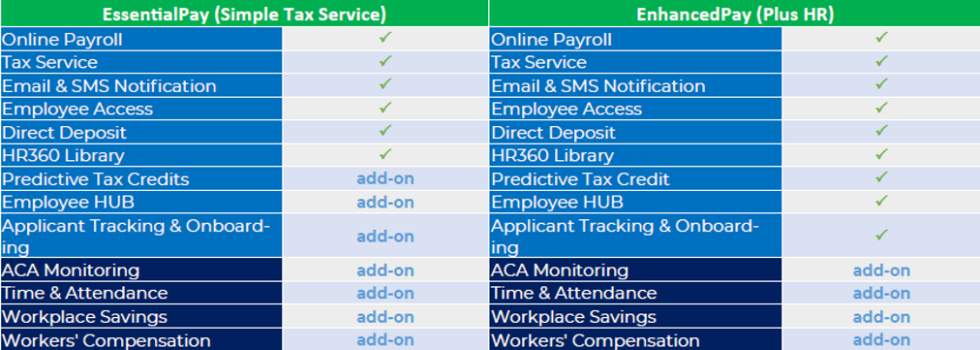Click add-on for EssentialPay Workers' Compensation

coord(385,340)
